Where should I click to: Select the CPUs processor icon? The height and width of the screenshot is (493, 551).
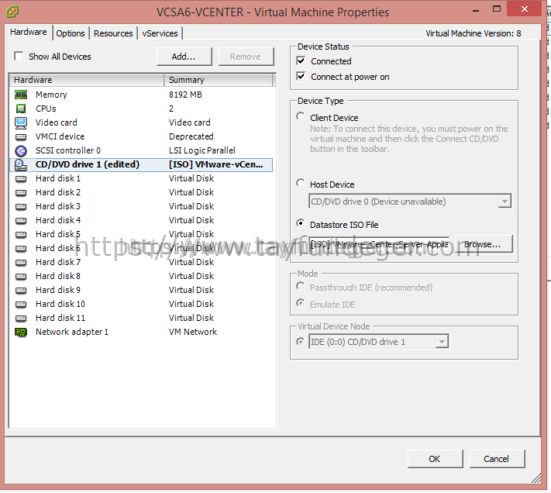(21, 109)
